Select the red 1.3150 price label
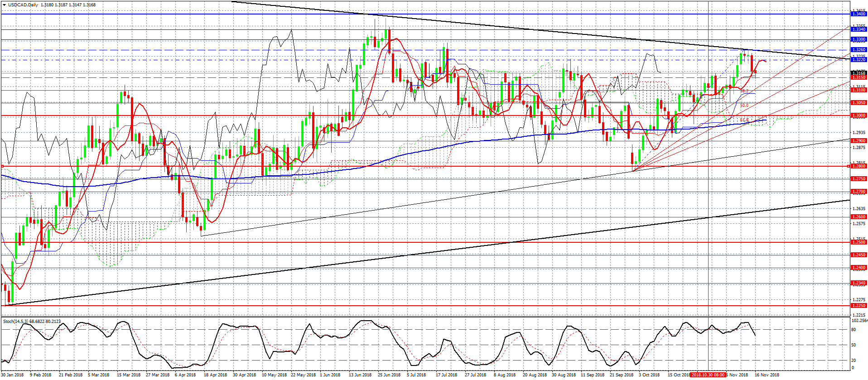Screen dimensions: 868x380 [x=858, y=77]
